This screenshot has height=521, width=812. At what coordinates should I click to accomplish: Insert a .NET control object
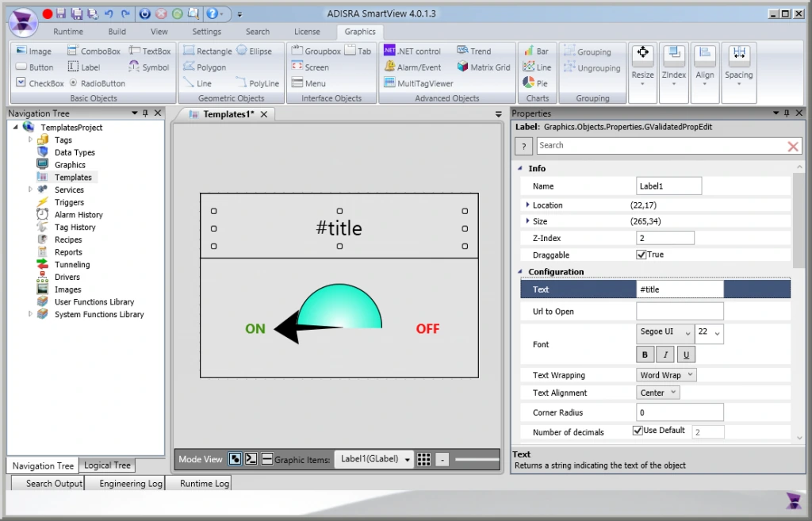412,51
